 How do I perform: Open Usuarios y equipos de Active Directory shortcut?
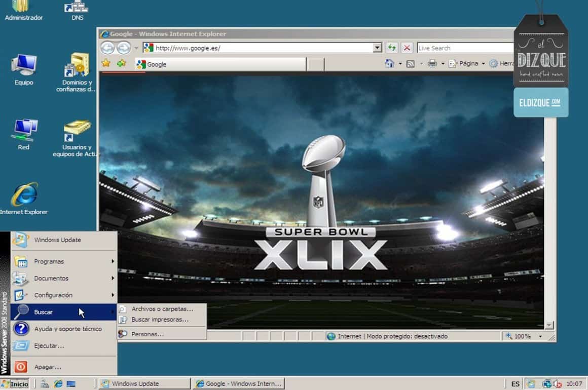(x=76, y=138)
